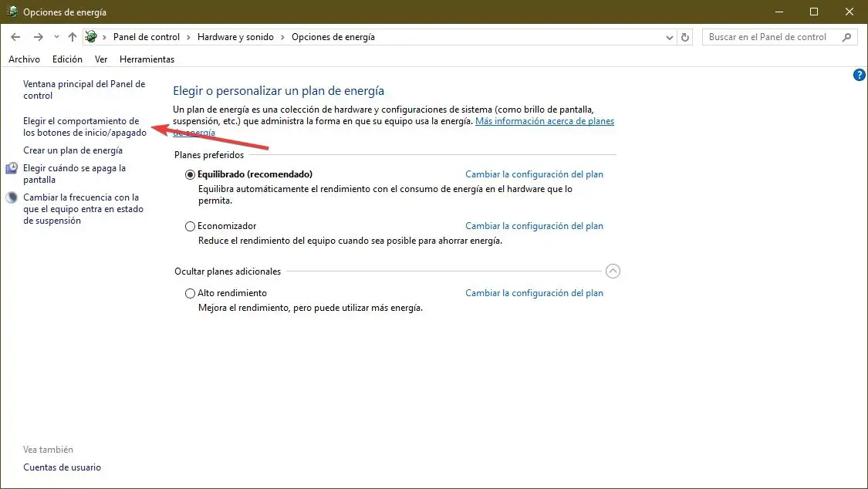Close the Opciones de energía window
The image size is (868, 489).
coord(849,12)
